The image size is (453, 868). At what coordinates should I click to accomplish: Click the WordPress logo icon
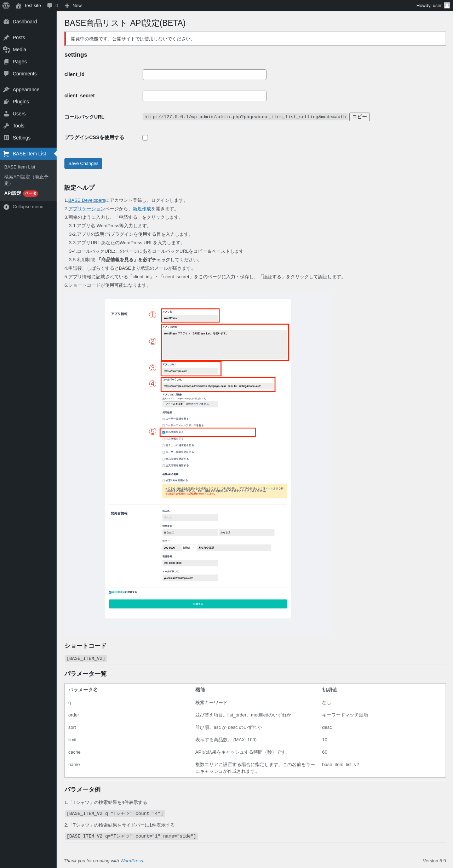[6, 6]
